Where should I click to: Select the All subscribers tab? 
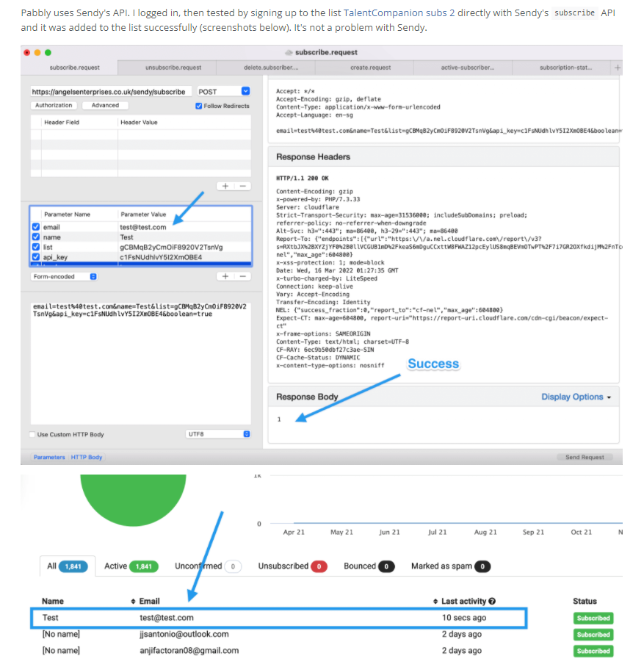pos(68,566)
